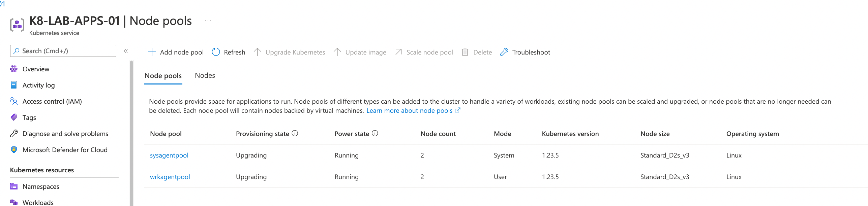Click the Power state info icon

375,133
